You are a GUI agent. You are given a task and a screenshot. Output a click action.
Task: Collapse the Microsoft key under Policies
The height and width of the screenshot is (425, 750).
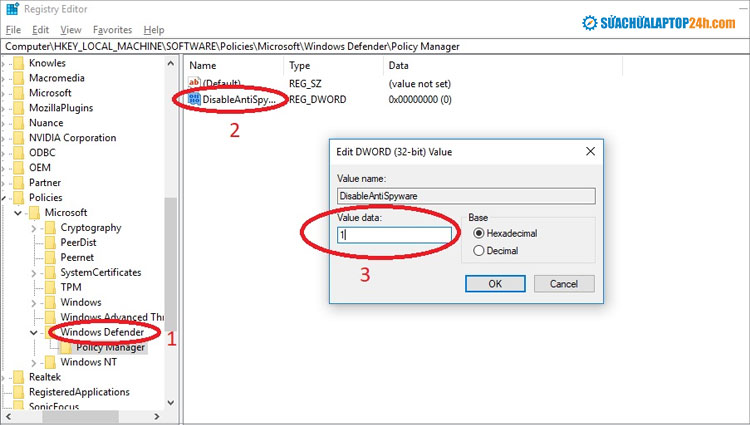[18, 213]
